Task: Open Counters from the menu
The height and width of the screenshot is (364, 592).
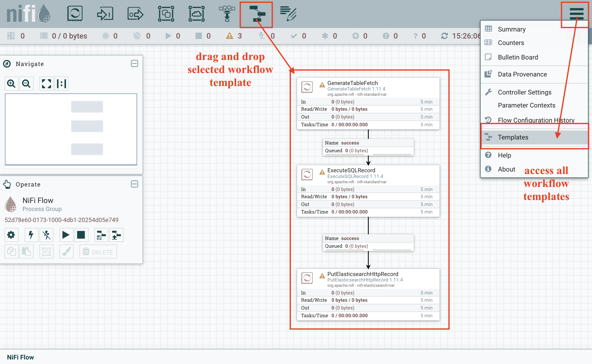Action: pyautogui.click(x=534, y=43)
